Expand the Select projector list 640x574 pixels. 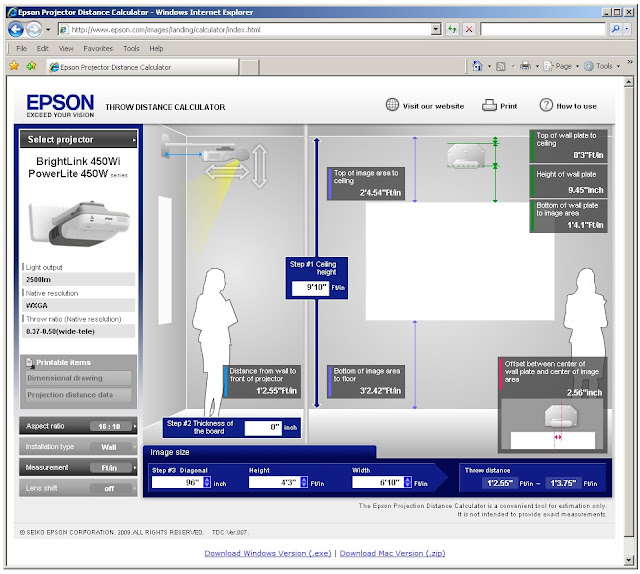(78, 140)
